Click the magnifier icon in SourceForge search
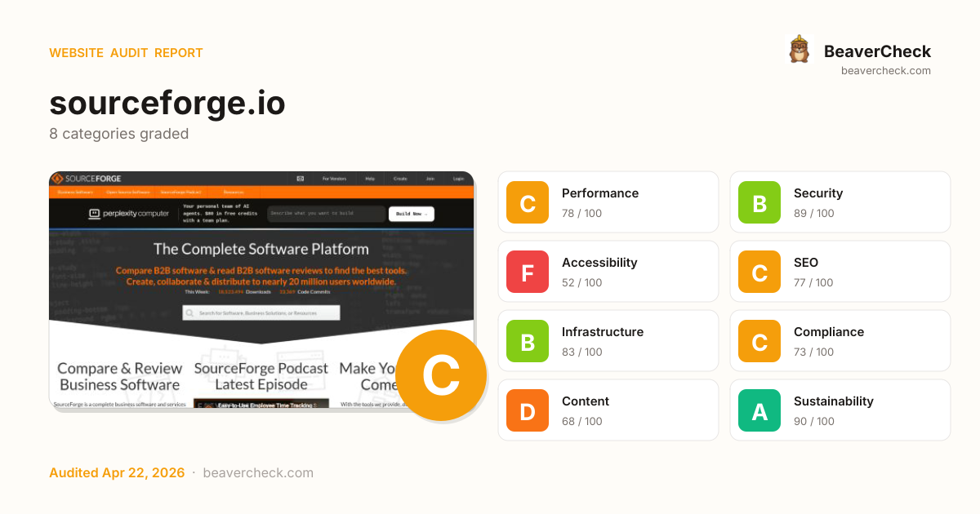This screenshot has height=514, width=980. click(189, 312)
